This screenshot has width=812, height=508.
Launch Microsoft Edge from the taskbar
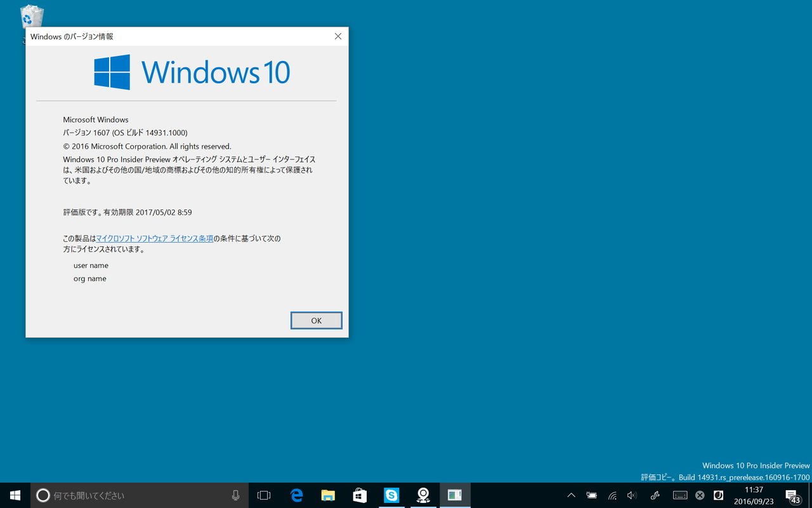[296, 495]
